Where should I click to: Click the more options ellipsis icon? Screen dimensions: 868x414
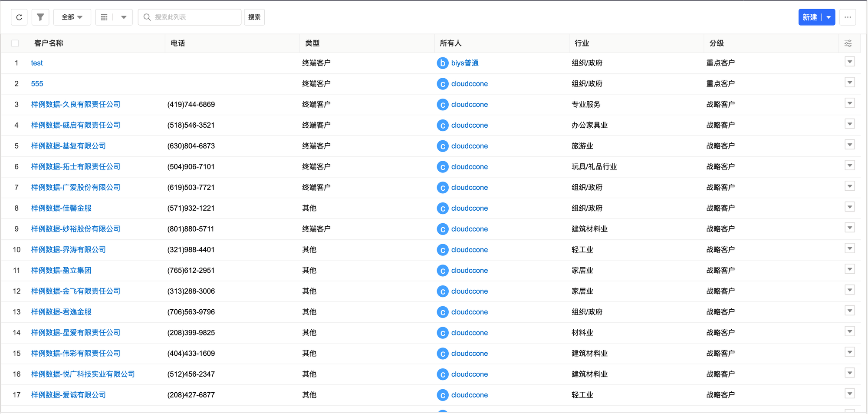(848, 17)
